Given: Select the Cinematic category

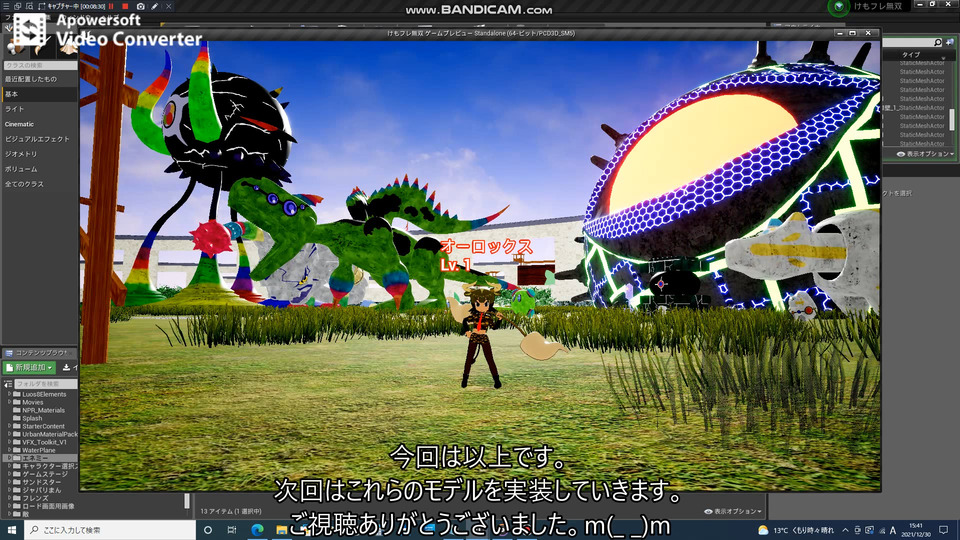Looking at the screenshot, I should (x=39, y=124).
